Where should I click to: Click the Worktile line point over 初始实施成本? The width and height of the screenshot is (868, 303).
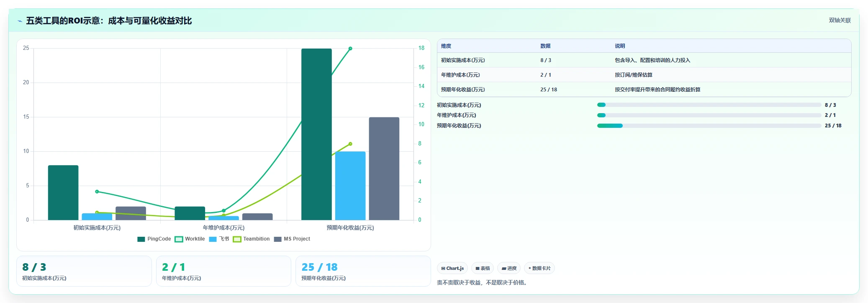(x=97, y=192)
